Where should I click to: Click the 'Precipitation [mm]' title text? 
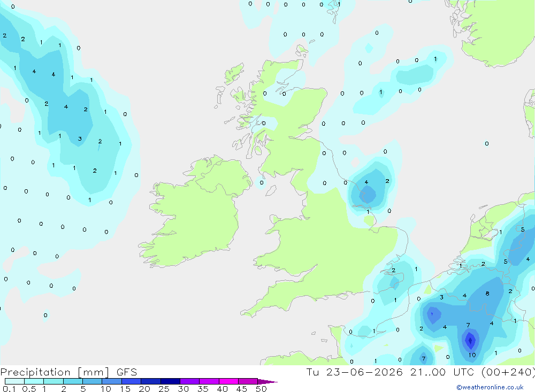[x=55, y=372]
